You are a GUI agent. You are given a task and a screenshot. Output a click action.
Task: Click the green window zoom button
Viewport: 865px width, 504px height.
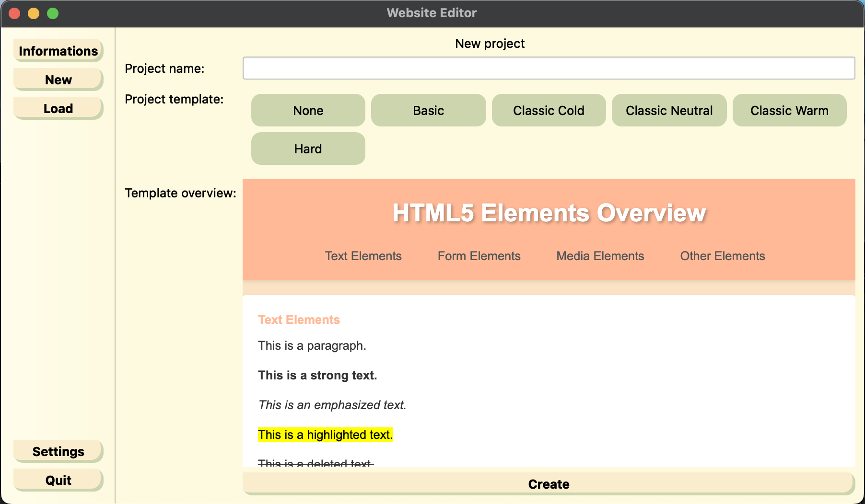(x=53, y=13)
